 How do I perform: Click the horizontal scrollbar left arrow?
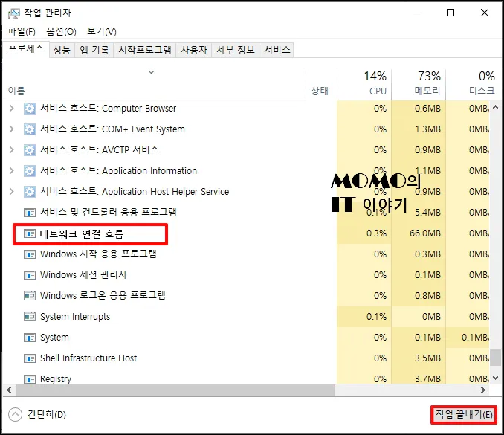9,390
